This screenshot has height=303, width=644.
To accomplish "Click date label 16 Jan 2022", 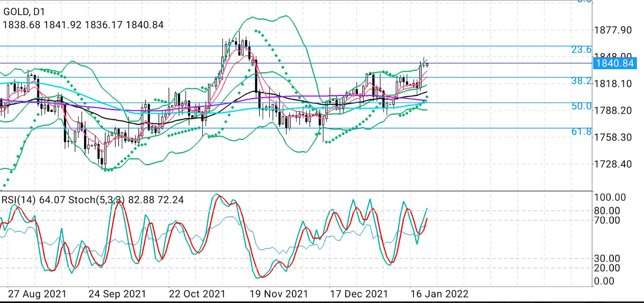I will pos(440,294).
